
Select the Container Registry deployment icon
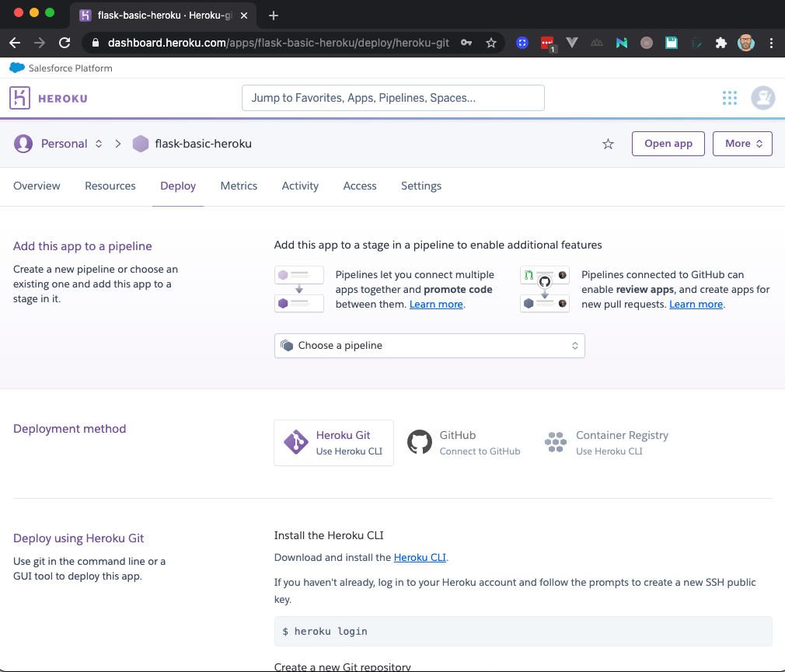pyautogui.click(x=556, y=441)
